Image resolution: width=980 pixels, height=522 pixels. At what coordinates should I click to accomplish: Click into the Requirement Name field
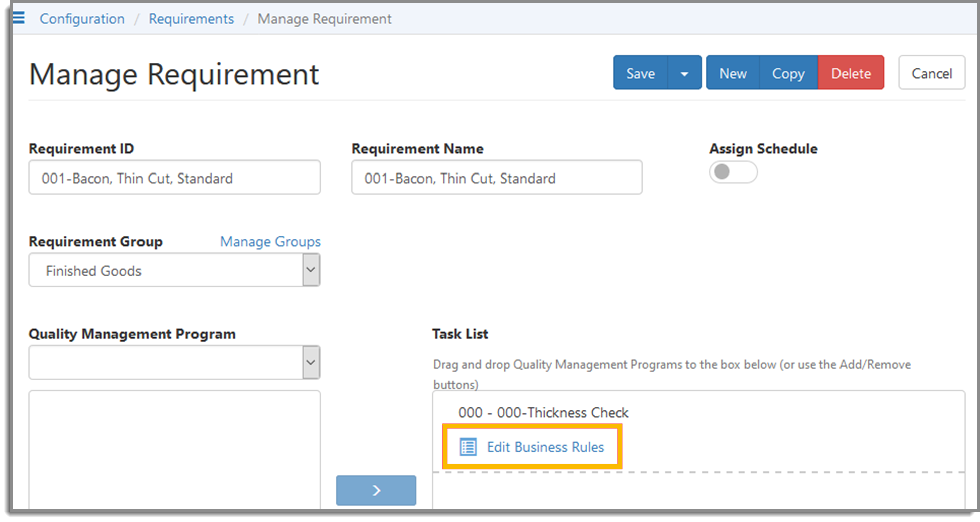497,178
